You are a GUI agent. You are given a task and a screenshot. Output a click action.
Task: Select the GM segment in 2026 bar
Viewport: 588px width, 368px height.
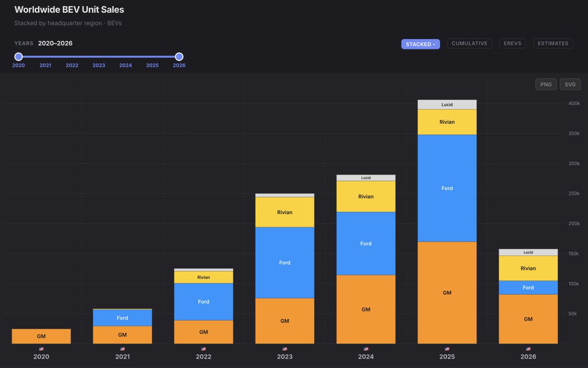(528, 319)
